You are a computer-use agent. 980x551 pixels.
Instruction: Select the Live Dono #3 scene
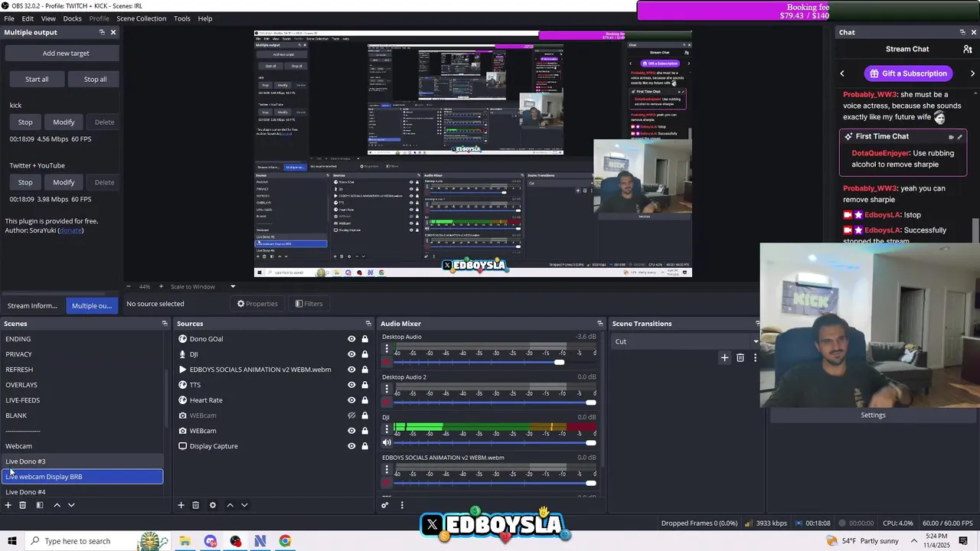click(83, 461)
